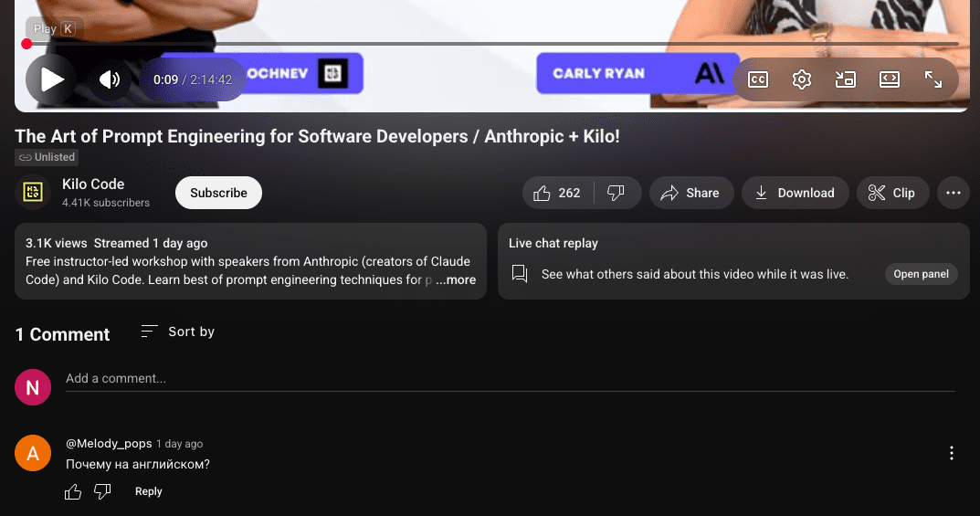This screenshot has width=980, height=516.
Task: Like the video with 262 likes
Action: pos(558,193)
